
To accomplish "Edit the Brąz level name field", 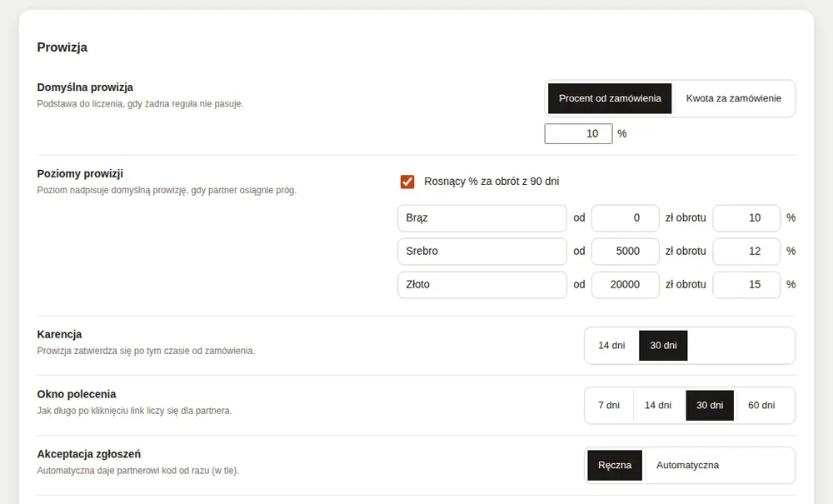I will pos(482,217).
